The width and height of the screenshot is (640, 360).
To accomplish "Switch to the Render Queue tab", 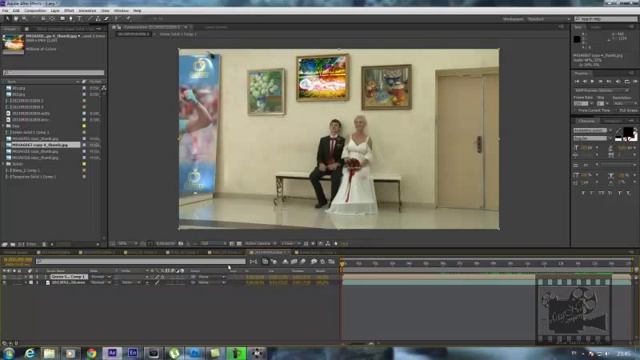I will (16, 253).
